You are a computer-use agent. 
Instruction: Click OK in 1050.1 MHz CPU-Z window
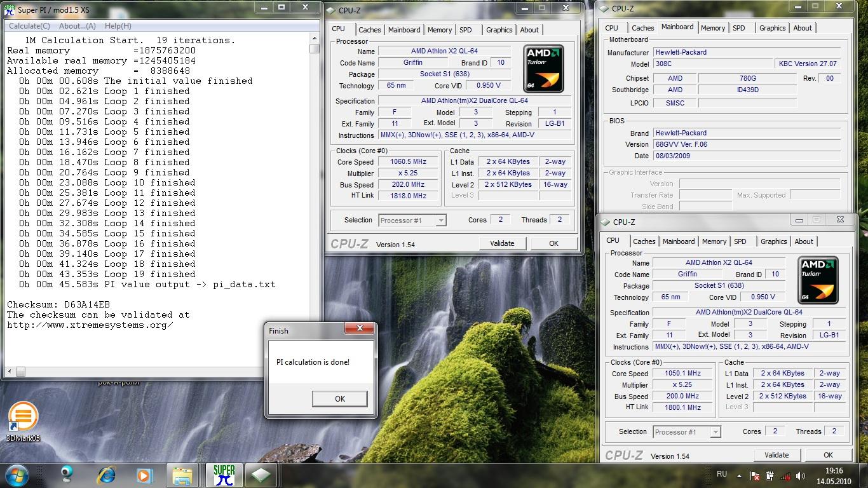click(828, 455)
